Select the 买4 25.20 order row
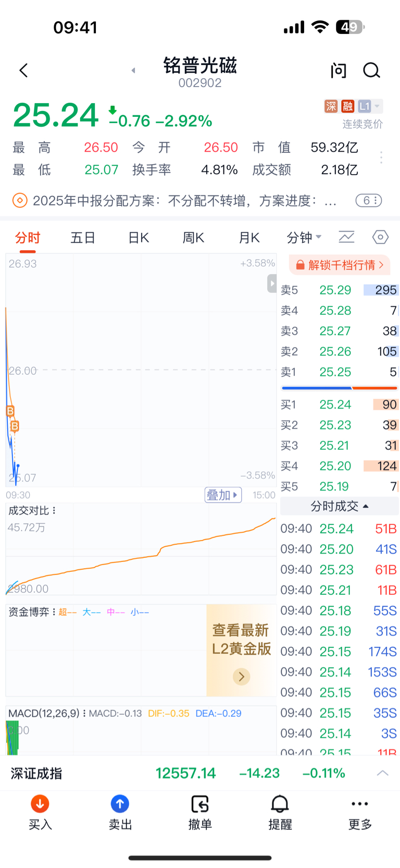The height and width of the screenshot is (868, 400). coord(340,466)
